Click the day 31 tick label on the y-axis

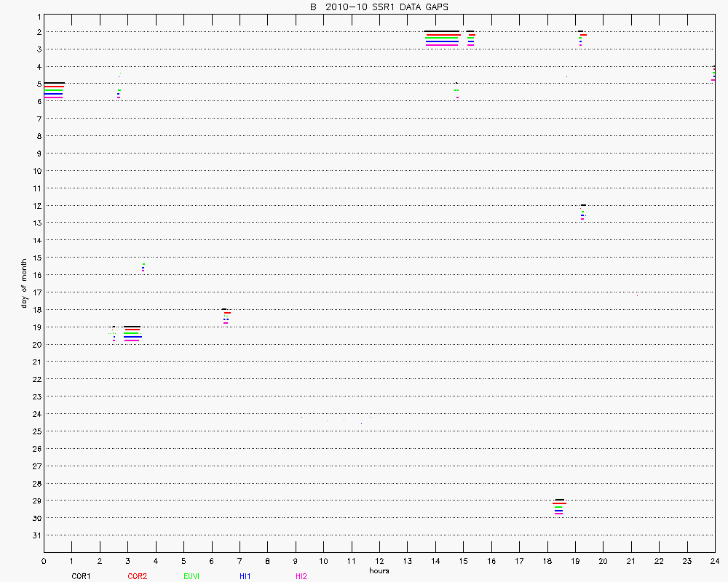click(x=35, y=535)
